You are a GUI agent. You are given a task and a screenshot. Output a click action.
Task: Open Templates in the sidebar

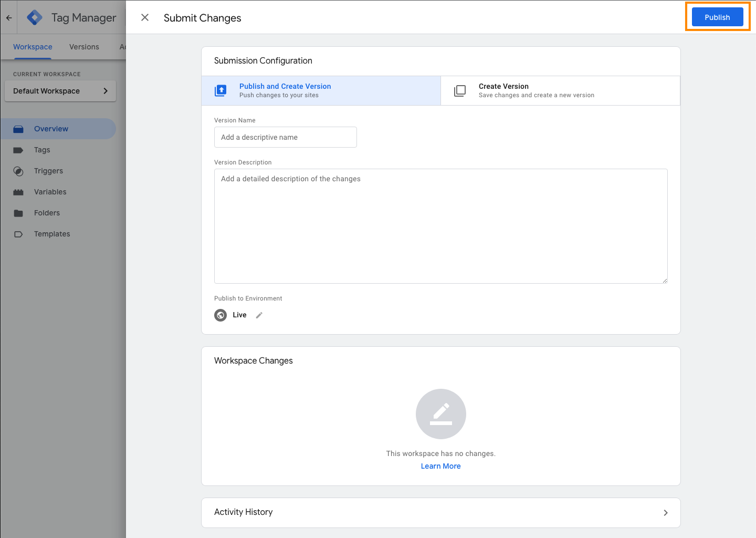click(x=58, y=234)
